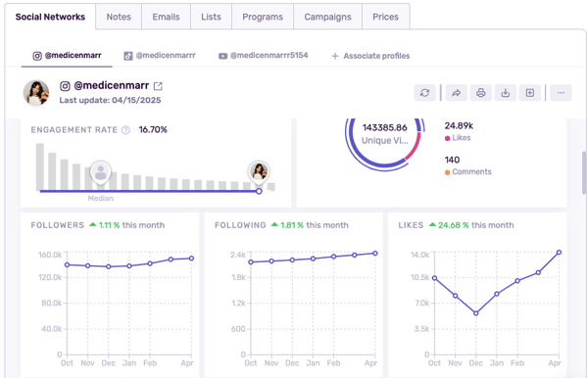This screenshot has width=588, height=378.
Task: Click Associate profiles link
Action: pos(370,56)
